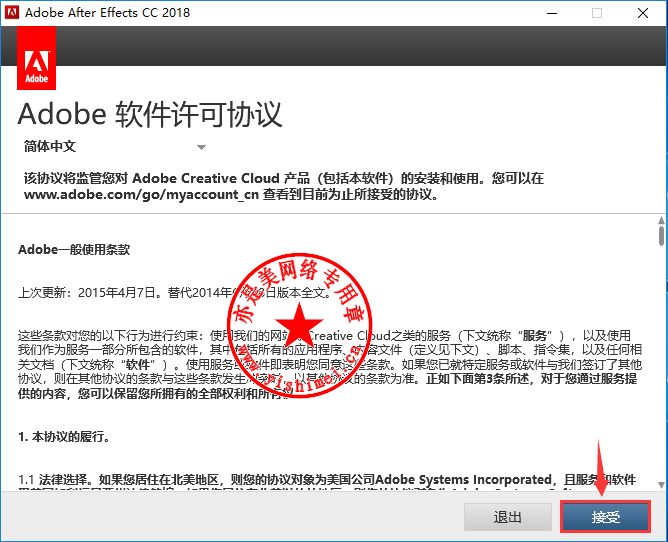Exit the installer with the 退出 button
668x542 pixels.
[x=507, y=517]
